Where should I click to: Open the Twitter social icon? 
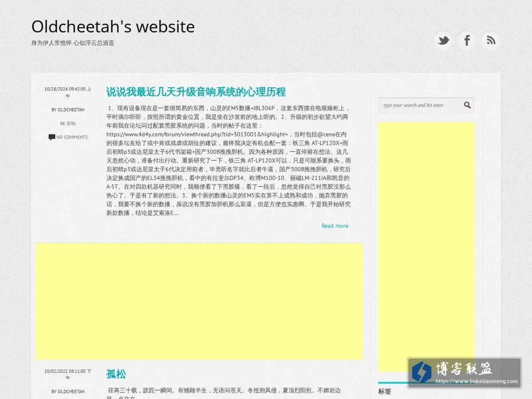point(443,40)
